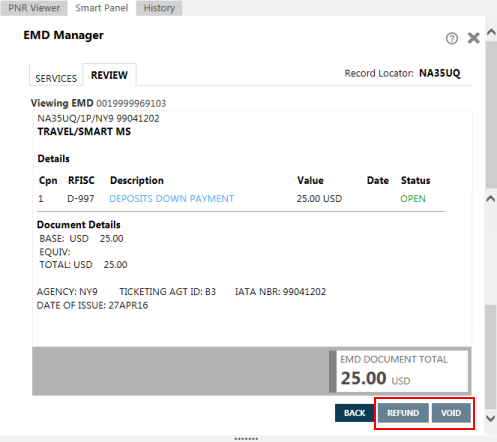Viewport: 497px width, 442px height.
Task: Click the Record Locator NA35UQ value
Action: click(x=440, y=73)
